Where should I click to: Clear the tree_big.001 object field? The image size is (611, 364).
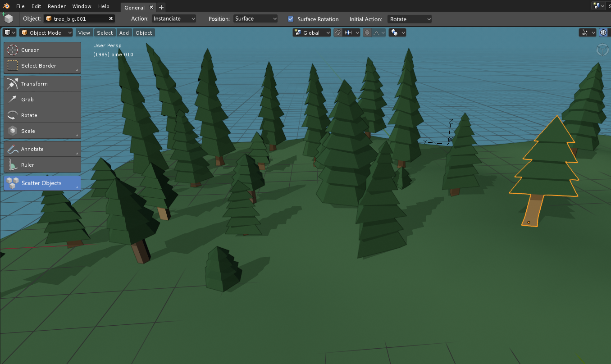coord(111,19)
